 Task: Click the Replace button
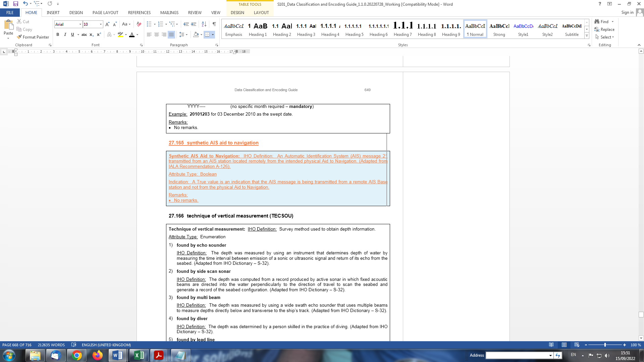coord(604,29)
